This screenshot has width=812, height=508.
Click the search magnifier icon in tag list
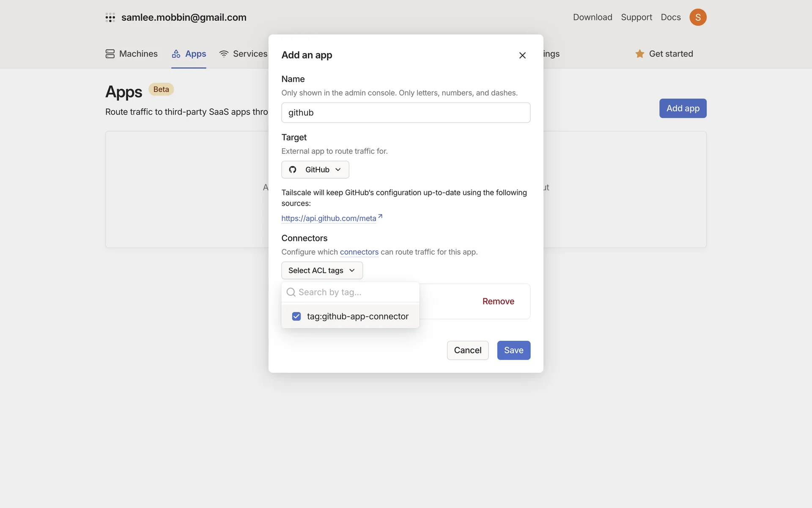[291, 292]
